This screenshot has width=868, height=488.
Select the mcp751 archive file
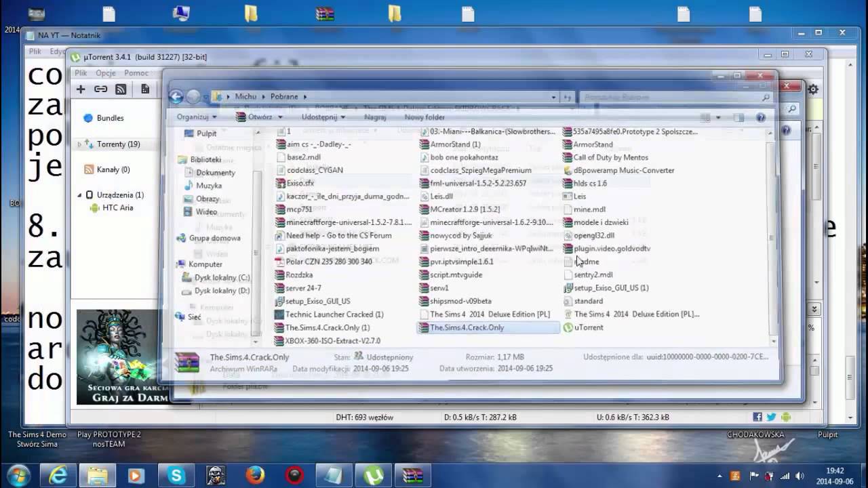tap(293, 209)
